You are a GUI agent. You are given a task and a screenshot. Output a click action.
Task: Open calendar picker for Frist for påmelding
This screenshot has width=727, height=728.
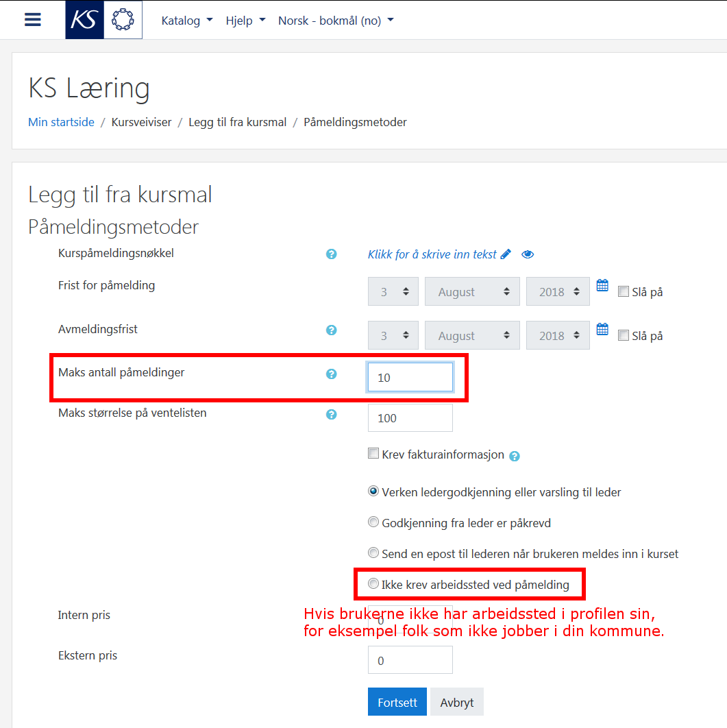pos(602,285)
